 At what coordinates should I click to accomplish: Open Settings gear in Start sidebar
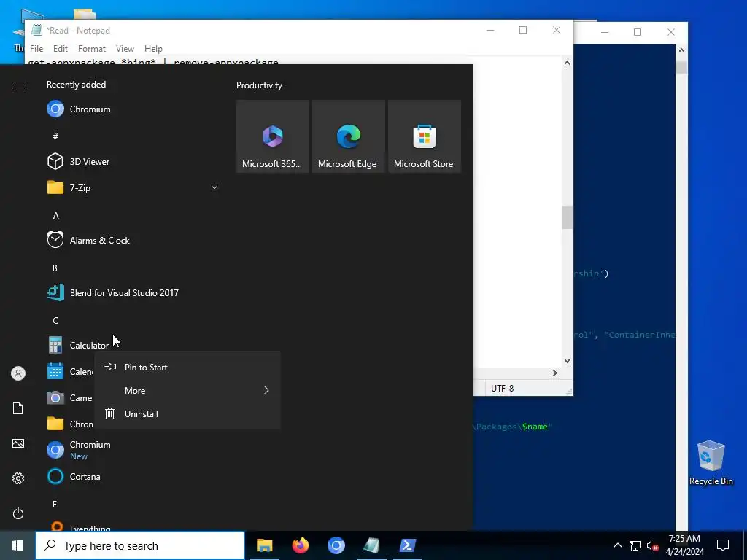click(x=18, y=478)
